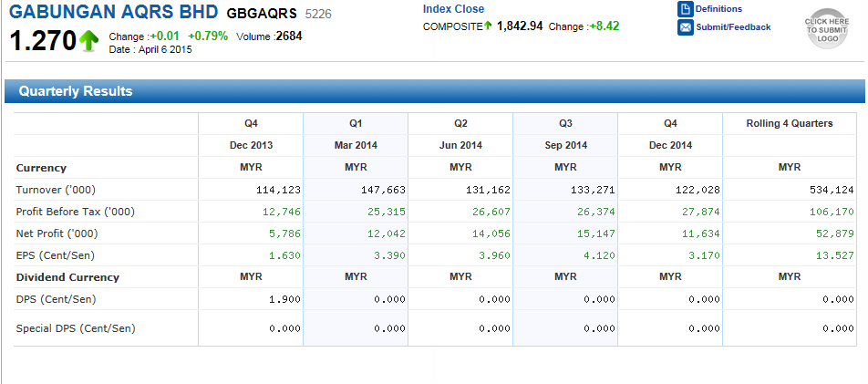Click EPS value 3.390
The width and height of the screenshot is (868, 384).
389,255
